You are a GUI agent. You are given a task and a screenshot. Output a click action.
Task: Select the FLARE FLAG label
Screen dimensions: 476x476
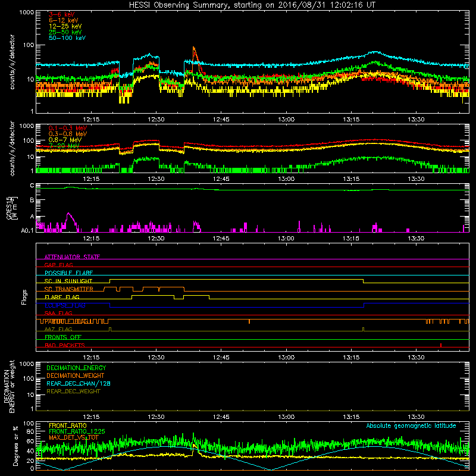(x=62, y=297)
